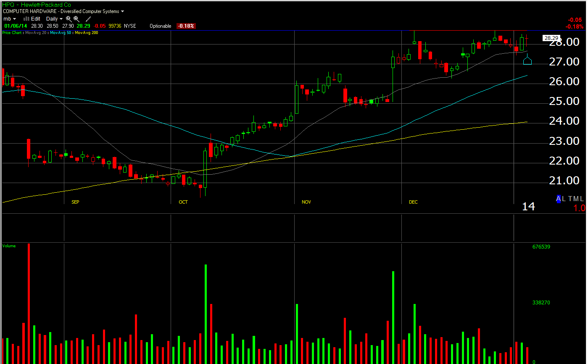Select the pencil drawing tool
Screen dimensions: 588x364
pos(88,19)
